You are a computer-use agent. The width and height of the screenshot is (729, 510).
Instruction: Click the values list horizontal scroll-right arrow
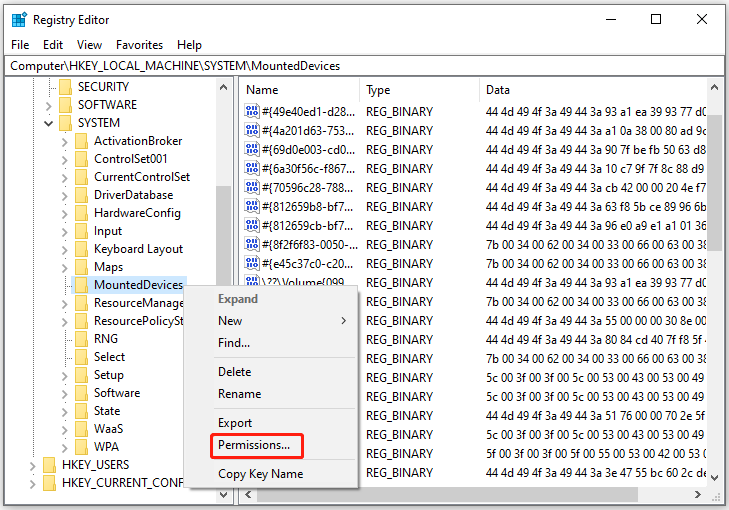(x=697, y=494)
